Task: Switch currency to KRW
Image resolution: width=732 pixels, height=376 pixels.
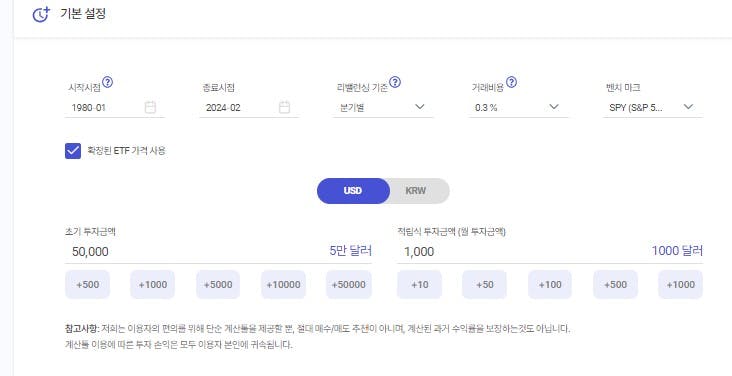Action: pos(415,191)
